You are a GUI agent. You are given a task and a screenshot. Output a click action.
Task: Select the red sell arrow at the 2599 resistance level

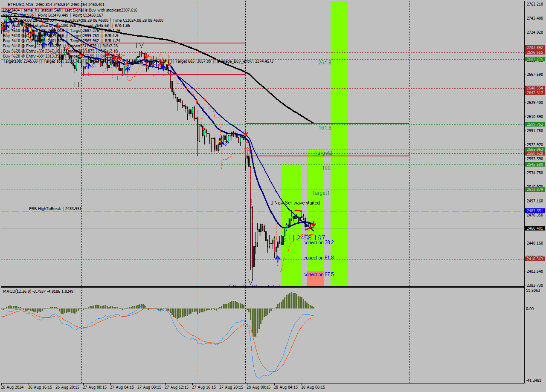[245, 133]
